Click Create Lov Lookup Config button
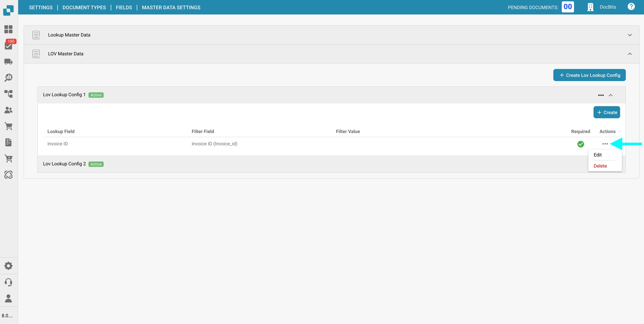 (x=589, y=75)
